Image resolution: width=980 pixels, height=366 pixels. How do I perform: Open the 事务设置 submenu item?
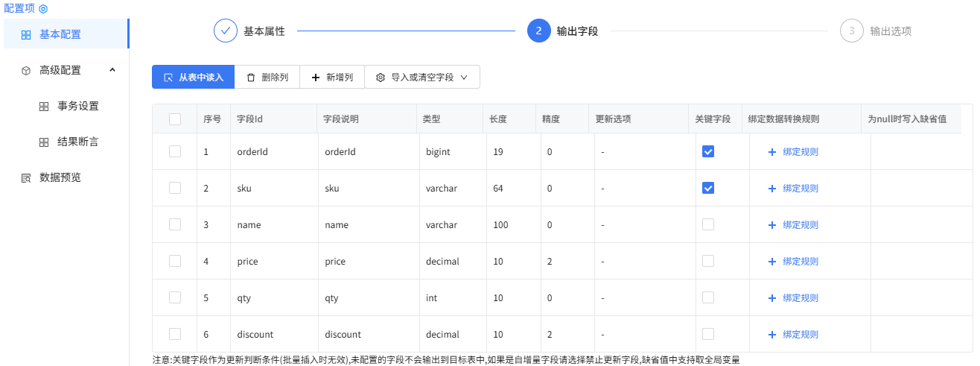click(x=66, y=106)
